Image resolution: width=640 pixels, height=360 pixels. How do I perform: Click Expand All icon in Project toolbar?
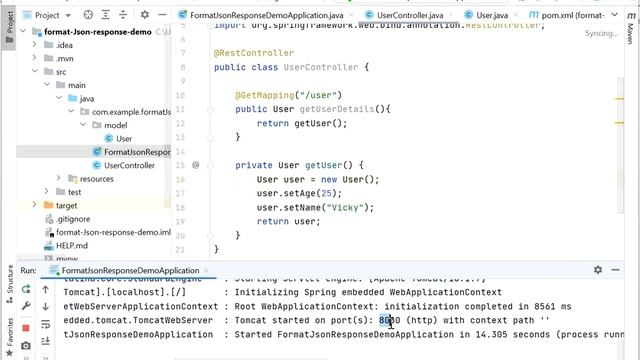point(106,15)
